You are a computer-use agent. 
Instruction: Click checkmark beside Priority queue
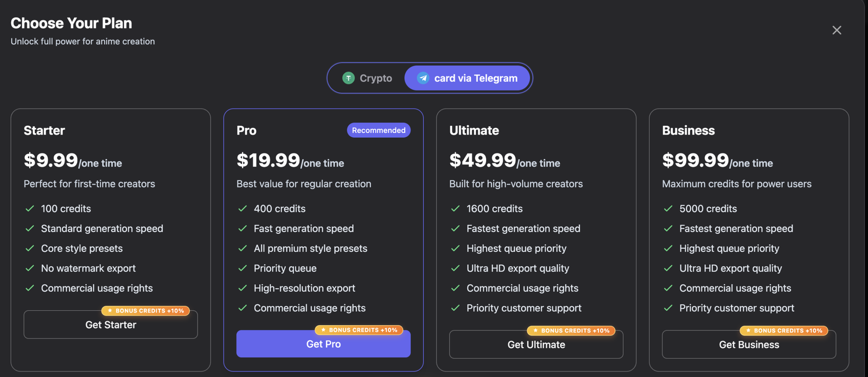(242, 269)
